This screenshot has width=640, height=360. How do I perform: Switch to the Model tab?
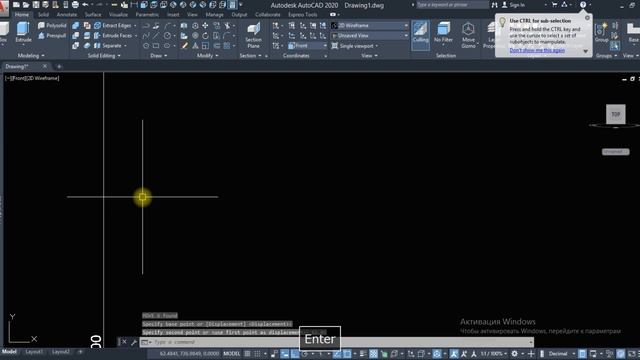click(x=9, y=352)
